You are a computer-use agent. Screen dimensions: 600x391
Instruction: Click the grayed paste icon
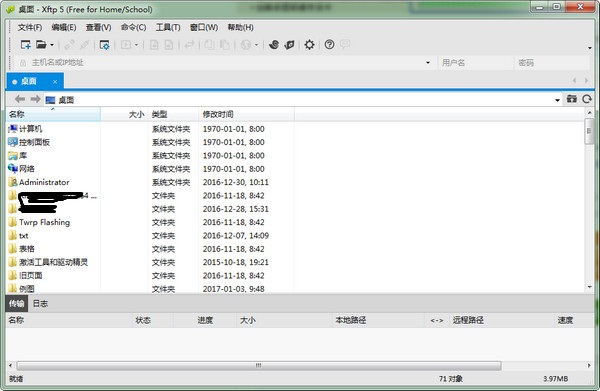[225, 45]
